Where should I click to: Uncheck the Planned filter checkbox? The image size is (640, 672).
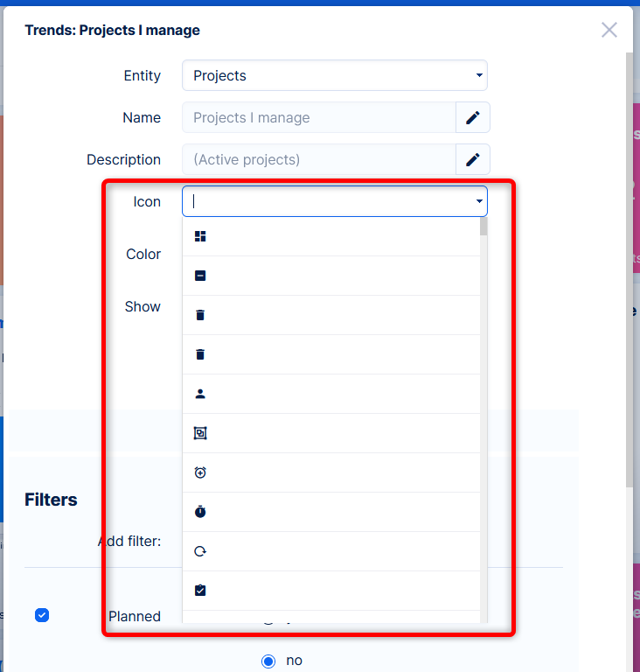click(x=42, y=615)
